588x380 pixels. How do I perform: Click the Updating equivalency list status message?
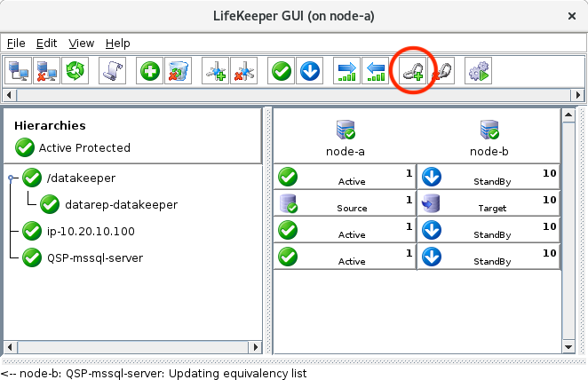(x=238, y=374)
